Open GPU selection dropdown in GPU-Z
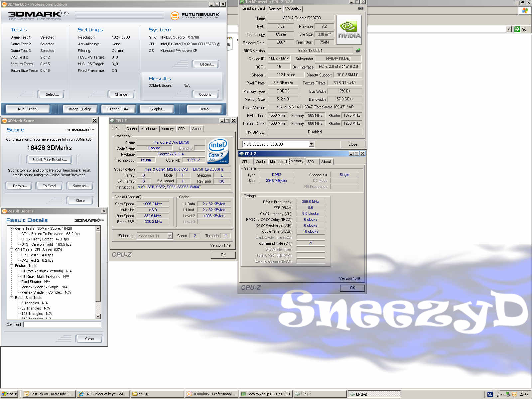This screenshot has height=399, width=532. (x=311, y=144)
